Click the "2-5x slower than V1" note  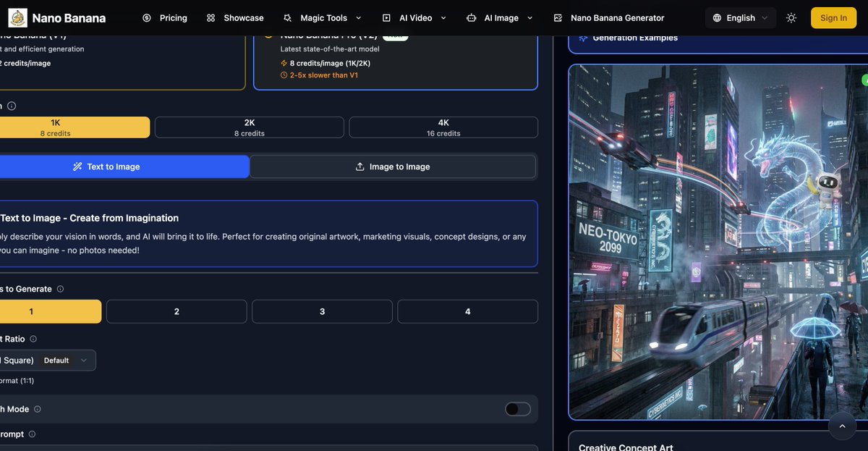pyautogui.click(x=324, y=75)
